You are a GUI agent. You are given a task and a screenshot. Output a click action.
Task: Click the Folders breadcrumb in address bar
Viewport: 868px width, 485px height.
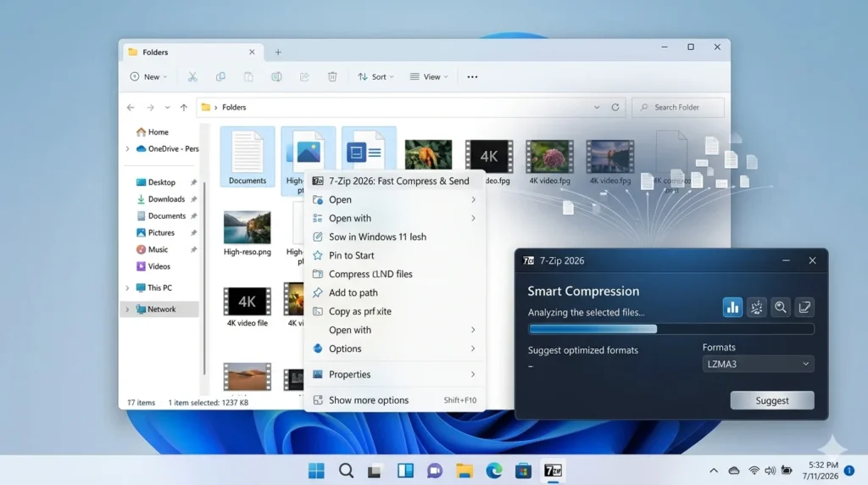(x=234, y=108)
